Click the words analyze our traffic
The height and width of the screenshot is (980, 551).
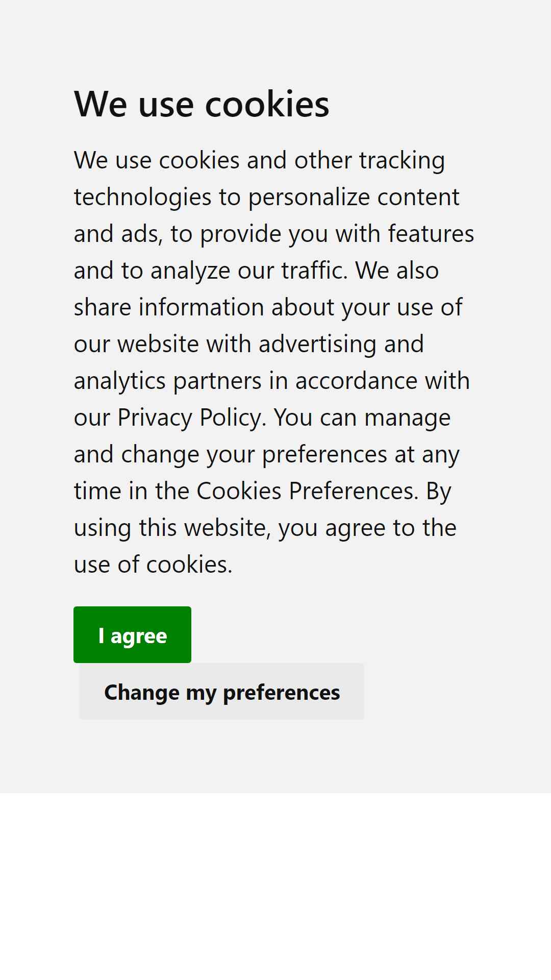[x=249, y=271]
